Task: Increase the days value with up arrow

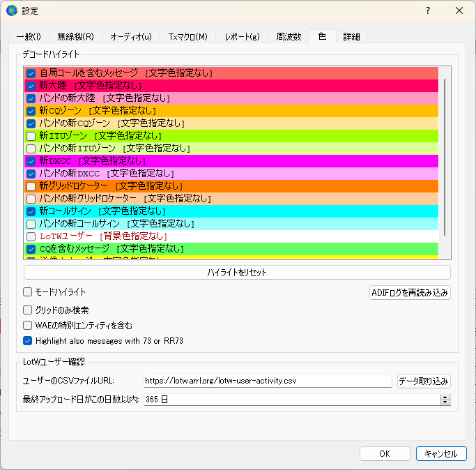Action: [445, 397]
